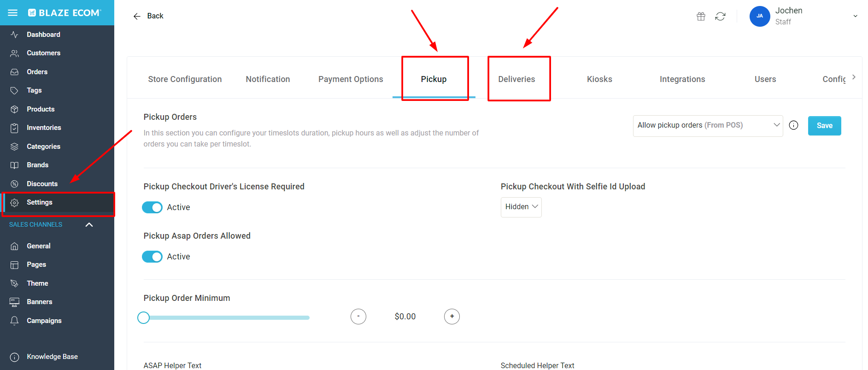Open the Dashboard from the sidebar
The height and width of the screenshot is (370, 868).
pos(43,34)
